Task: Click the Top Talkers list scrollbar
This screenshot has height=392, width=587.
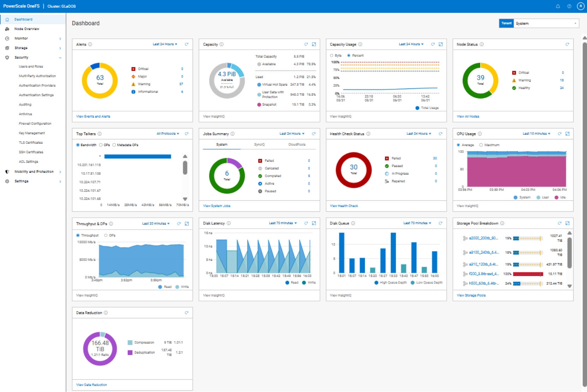Action: pyautogui.click(x=185, y=168)
